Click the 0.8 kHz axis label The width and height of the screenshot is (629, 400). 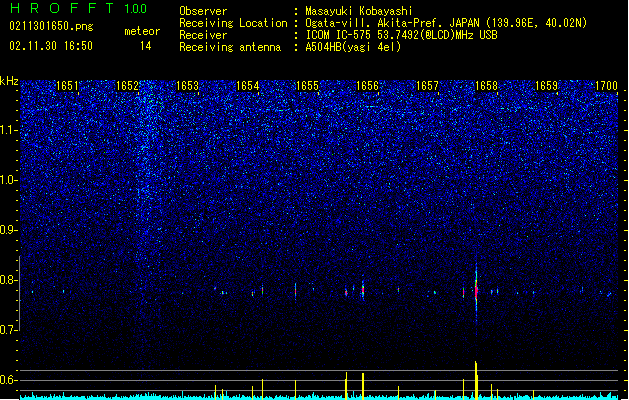pos(9,280)
